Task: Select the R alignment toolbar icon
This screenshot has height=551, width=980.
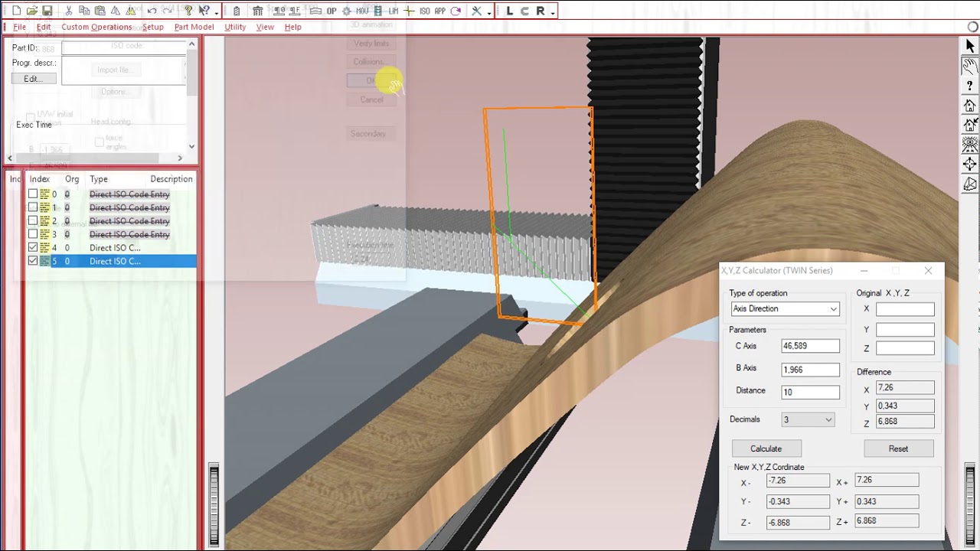Action: tap(541, 11)
